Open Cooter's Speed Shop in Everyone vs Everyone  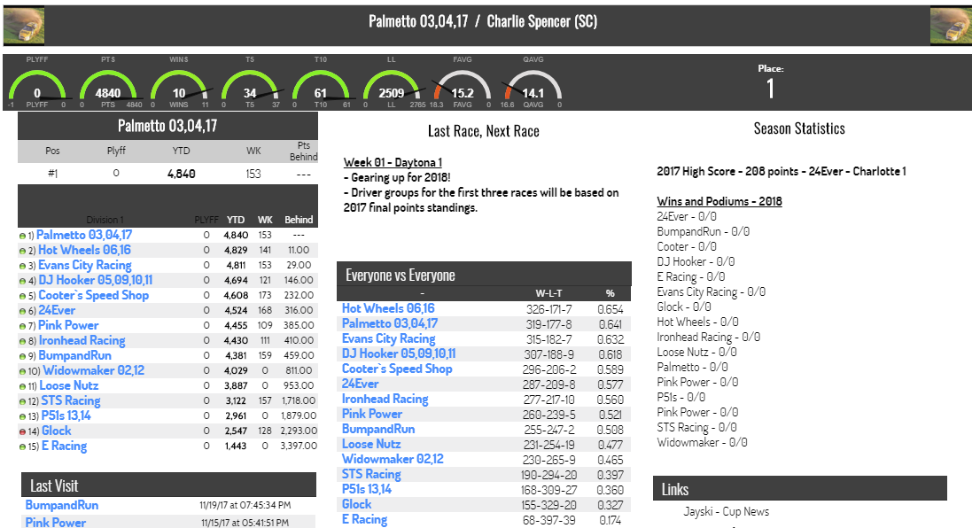pyautogui.click(x=397, y=369)
